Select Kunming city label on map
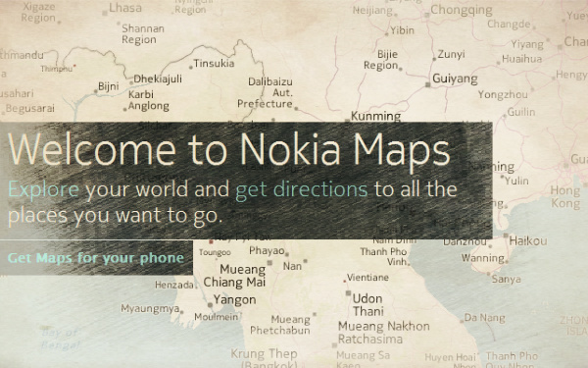 tap(375, 116)
